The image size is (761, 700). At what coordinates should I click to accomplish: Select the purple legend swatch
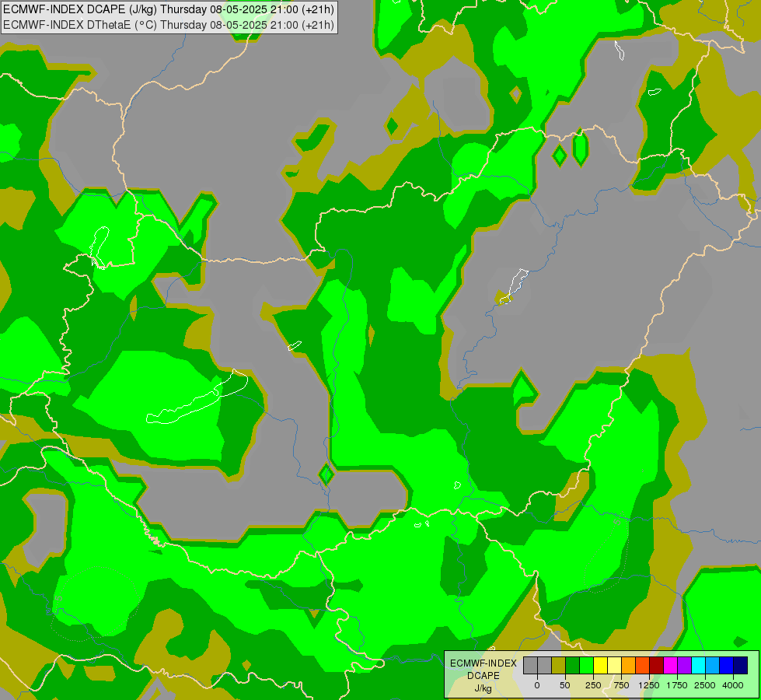(684, 665)
